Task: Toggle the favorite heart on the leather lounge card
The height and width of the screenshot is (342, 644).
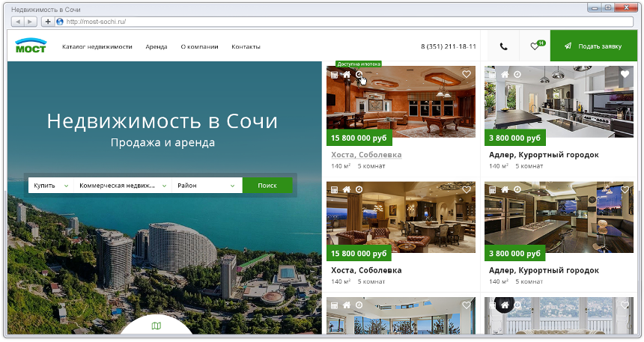Action: point(467,189)
